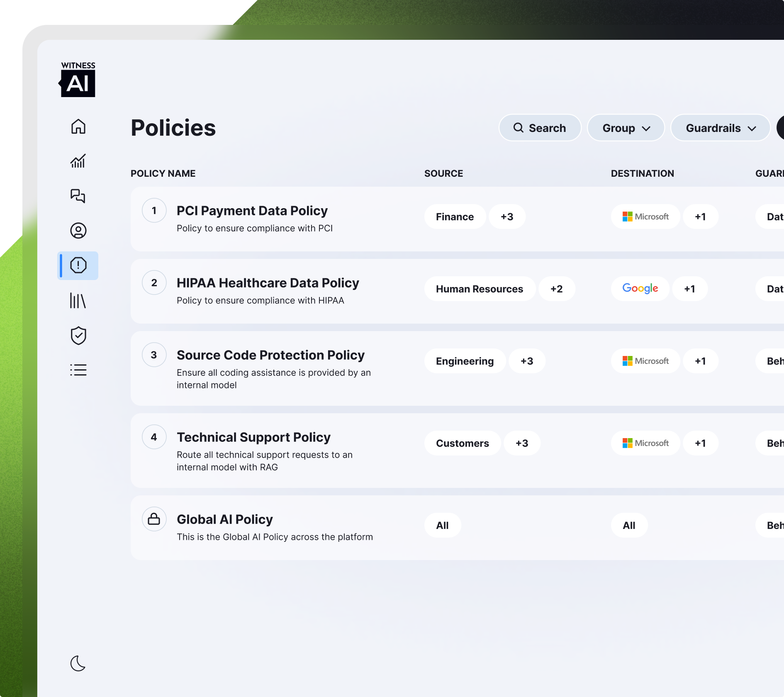Viewport: 784px width, 697px height.
Task: Open the list icon in sidebar
Action: [78, 370]
